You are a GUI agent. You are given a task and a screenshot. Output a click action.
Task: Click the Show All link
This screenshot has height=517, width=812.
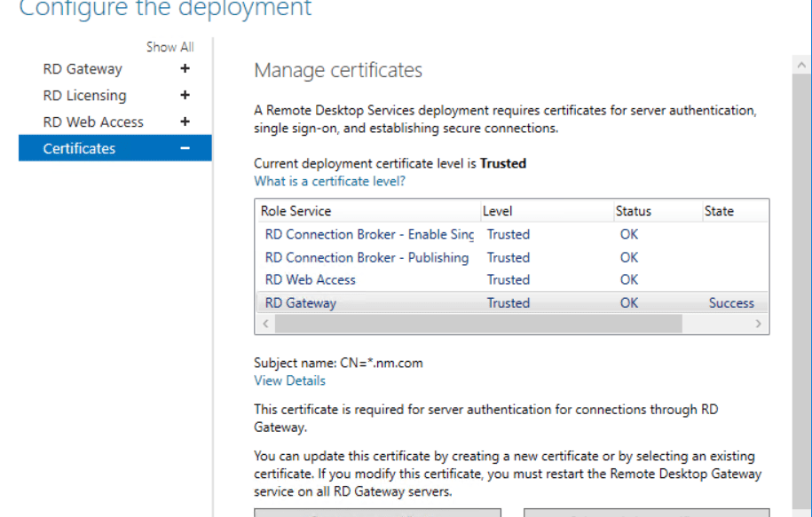pos(169,47)
